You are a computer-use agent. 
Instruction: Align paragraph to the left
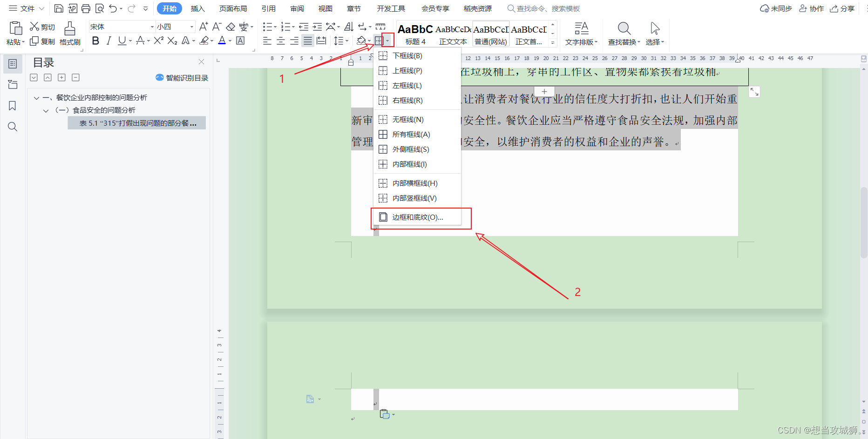(x=267, y=41)
